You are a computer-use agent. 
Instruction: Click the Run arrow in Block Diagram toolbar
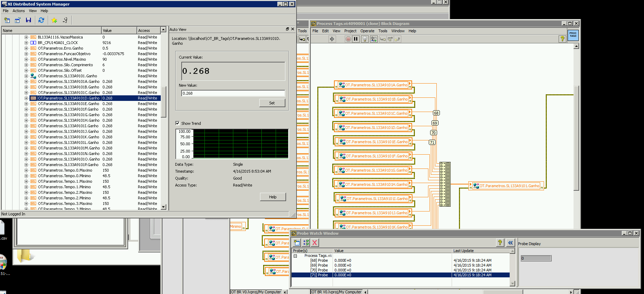point(332,39)
